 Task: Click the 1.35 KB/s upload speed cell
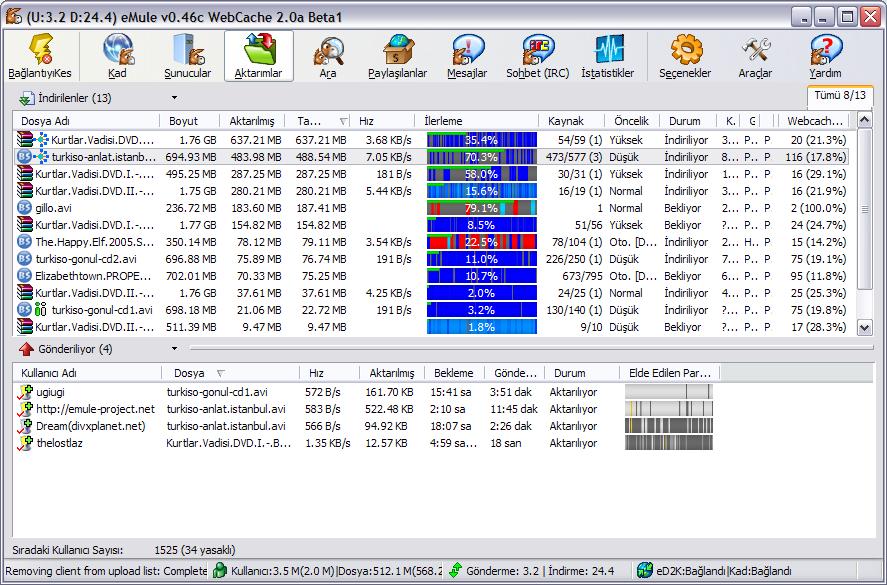[x=328, y=443]
